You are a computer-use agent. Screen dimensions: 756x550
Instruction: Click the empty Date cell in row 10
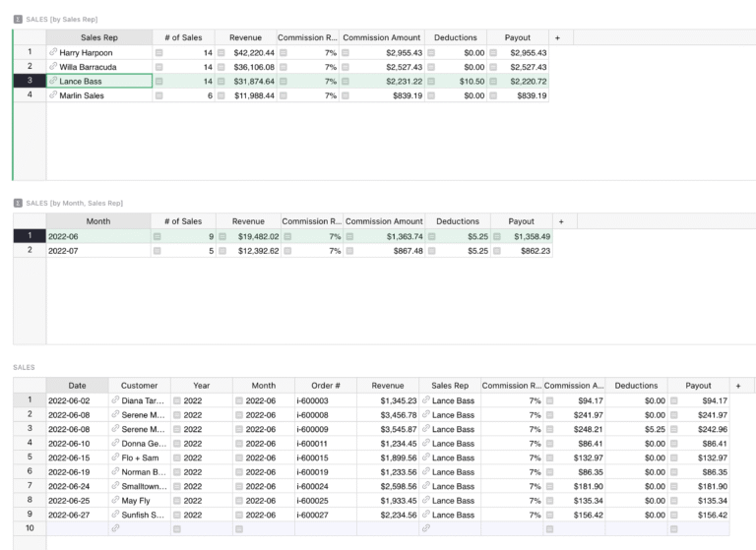click(77, 528)
